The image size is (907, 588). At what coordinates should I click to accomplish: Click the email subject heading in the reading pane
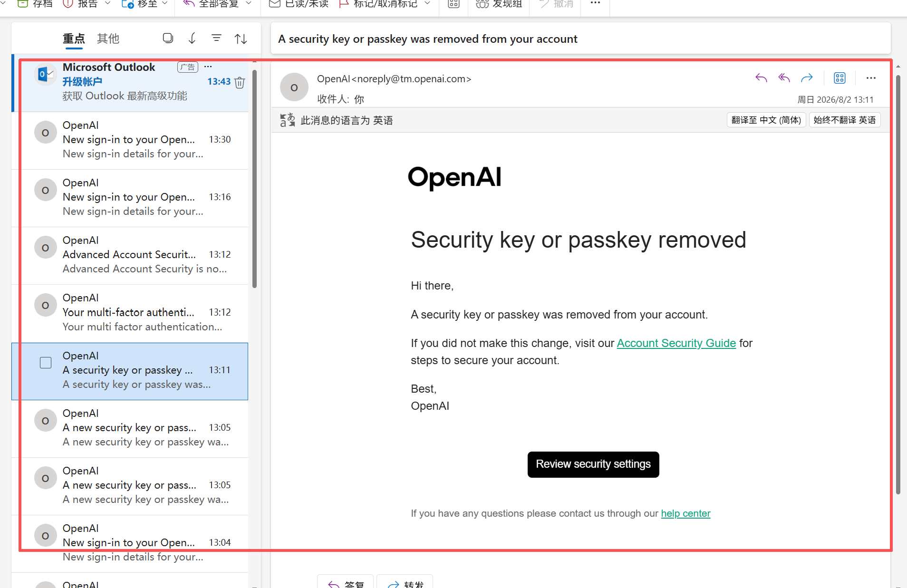pyautogui.click(x=428, y=39)
